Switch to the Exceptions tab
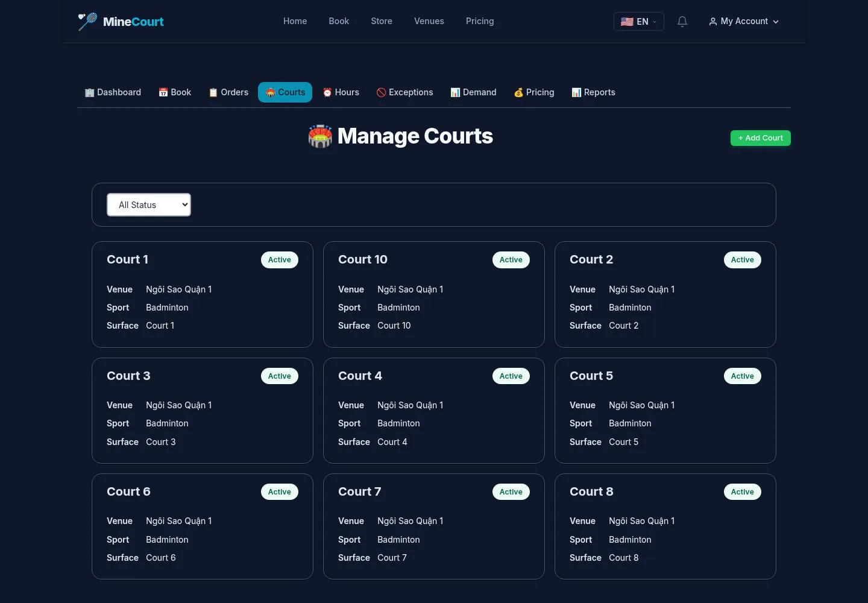Image resolution: width=868 pixels, height=603 pixels. tap(405, 92)
